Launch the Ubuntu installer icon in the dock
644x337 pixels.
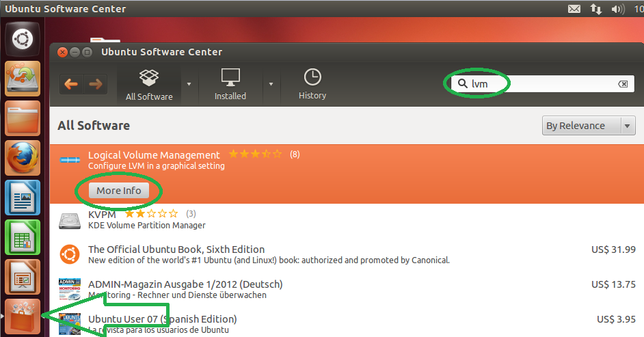(23, 79)
